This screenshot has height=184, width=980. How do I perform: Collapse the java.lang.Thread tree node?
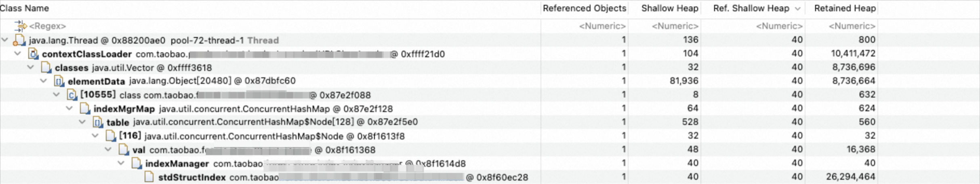[x=5, y=40]
